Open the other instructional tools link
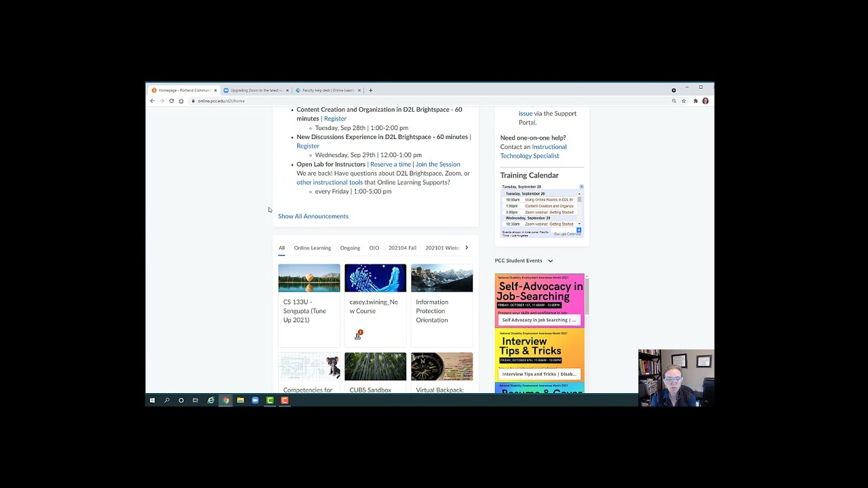868x488 pixels. point(330,182)
